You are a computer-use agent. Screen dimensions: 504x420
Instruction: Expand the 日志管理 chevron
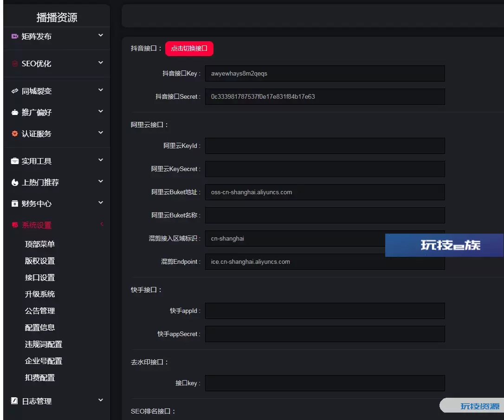point(101,400)
